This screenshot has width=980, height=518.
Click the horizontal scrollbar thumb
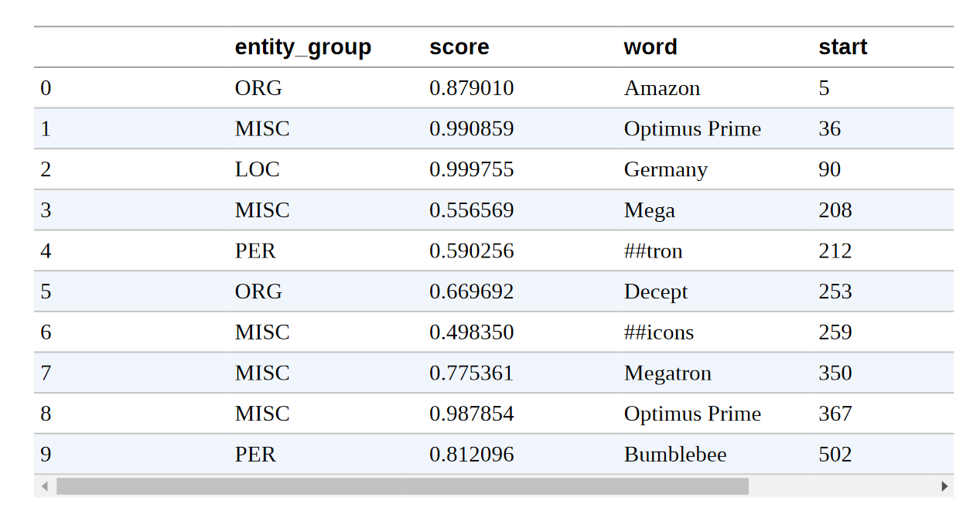click(x=402, y=486)
